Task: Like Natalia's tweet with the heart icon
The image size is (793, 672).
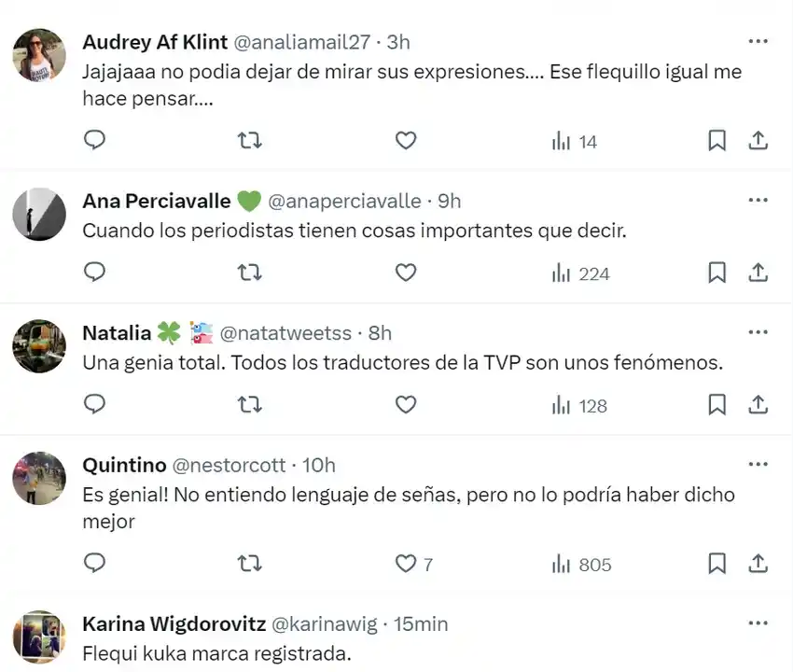Action: [406, 404]
